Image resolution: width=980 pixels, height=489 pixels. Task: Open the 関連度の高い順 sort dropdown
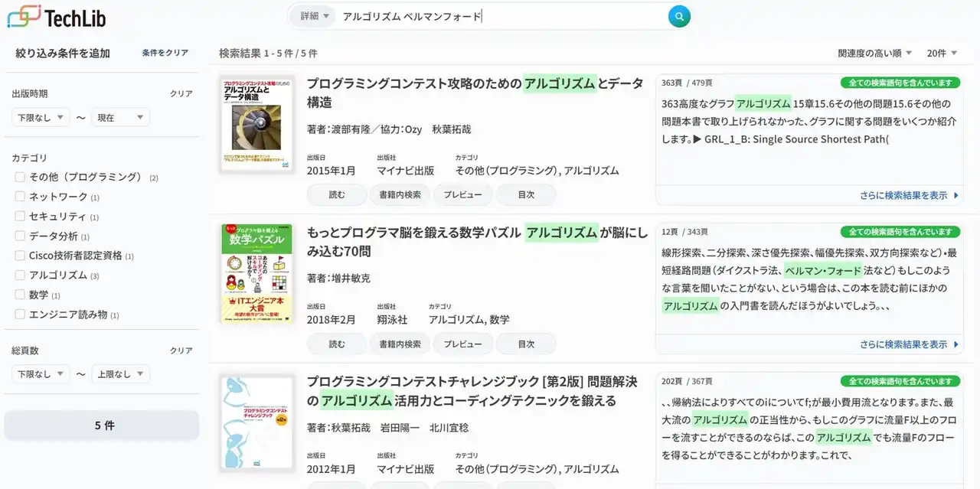point(874,53)
